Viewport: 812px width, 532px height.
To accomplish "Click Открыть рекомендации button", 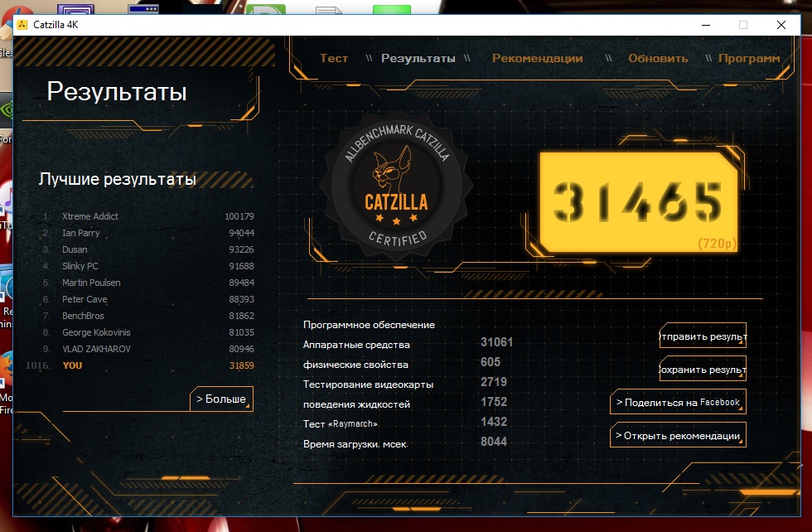I will [x=678, y=436].
